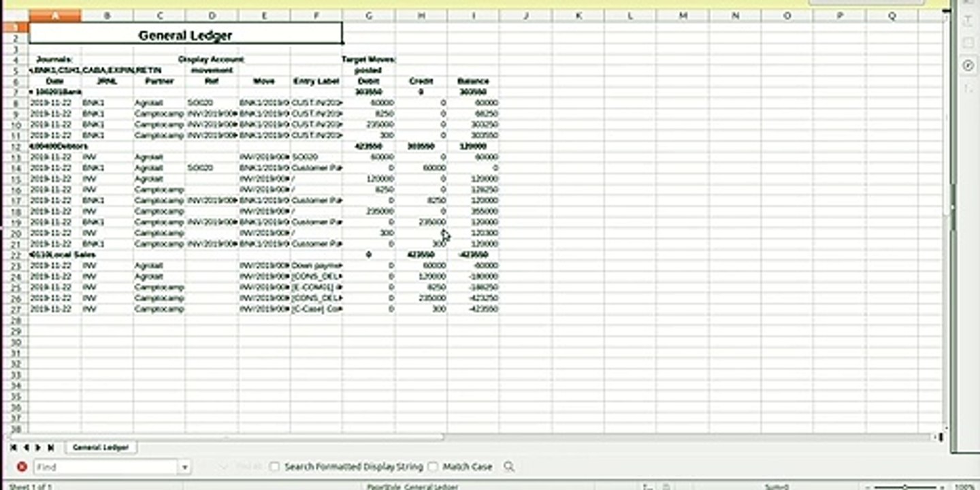Click the 100201 Bank account row label
Image resolution: width=980 pixels, height=490 pixels.
pos(55,92)
